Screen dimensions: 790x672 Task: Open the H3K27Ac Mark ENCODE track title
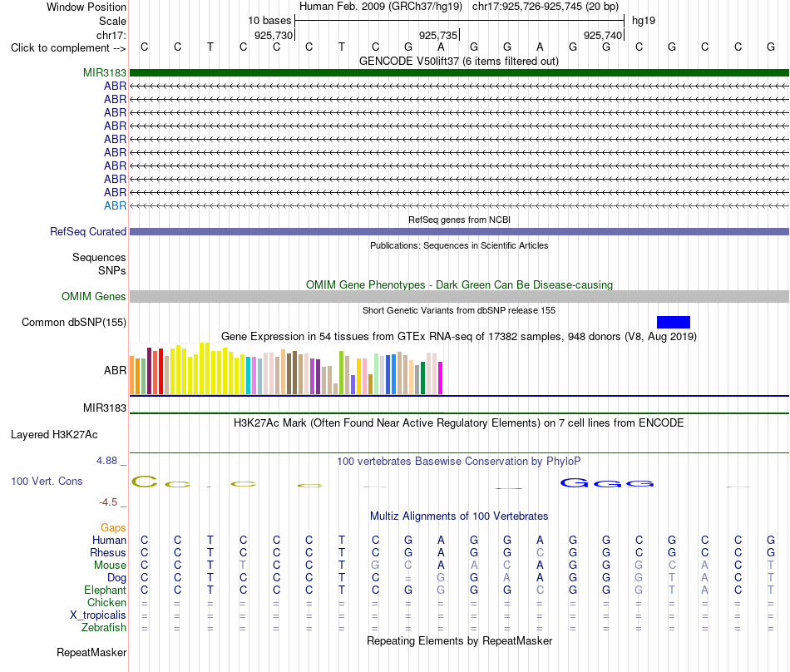tap(459, 423)
